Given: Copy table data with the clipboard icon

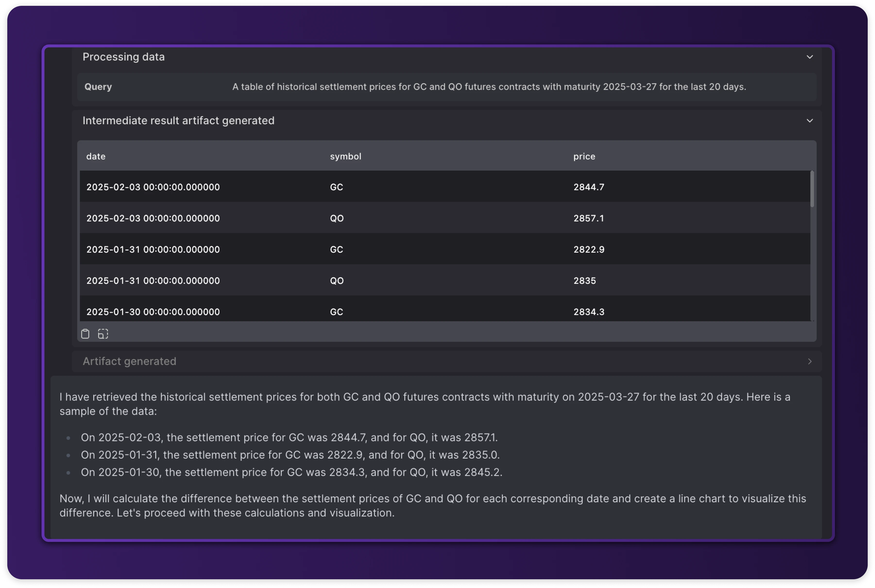Looking at the screenshot, I should pos(85,334).
